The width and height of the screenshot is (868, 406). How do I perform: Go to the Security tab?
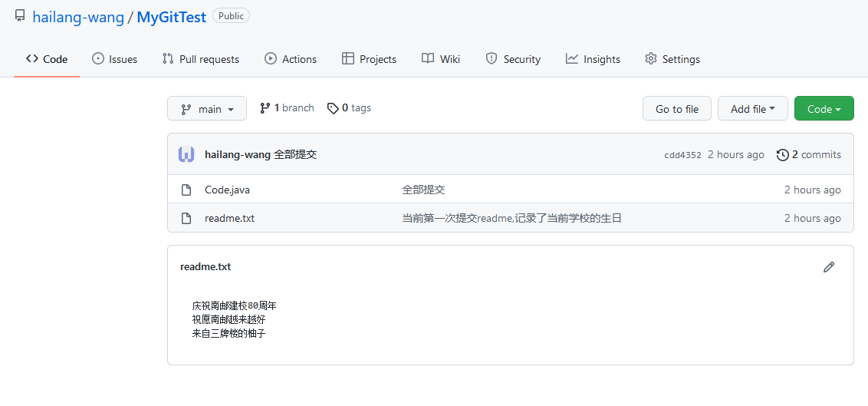(513, 59)
